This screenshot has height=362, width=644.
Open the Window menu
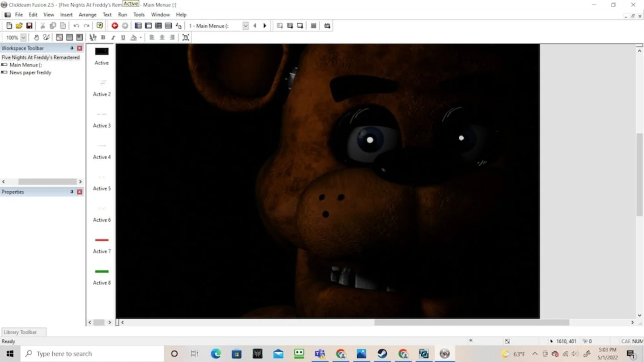click(160, 15)
